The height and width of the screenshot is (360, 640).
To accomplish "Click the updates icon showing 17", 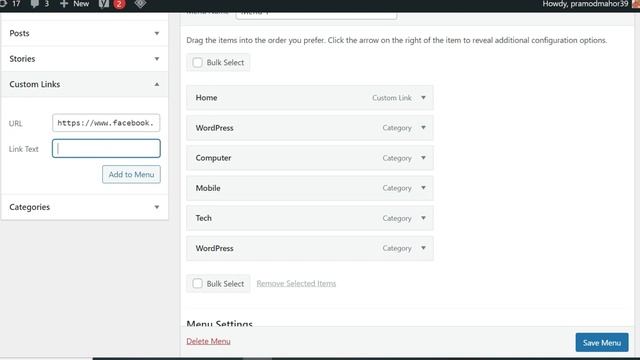I will [10, 4].
